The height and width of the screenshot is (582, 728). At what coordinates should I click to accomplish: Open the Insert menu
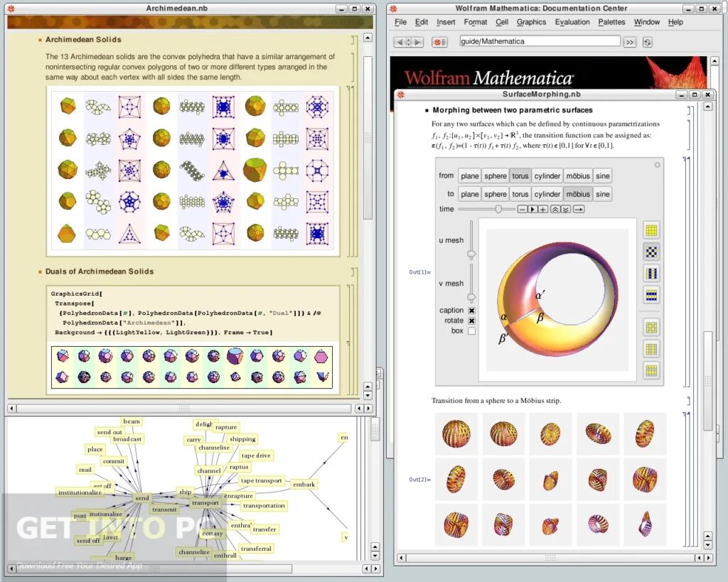click(446, 22)
